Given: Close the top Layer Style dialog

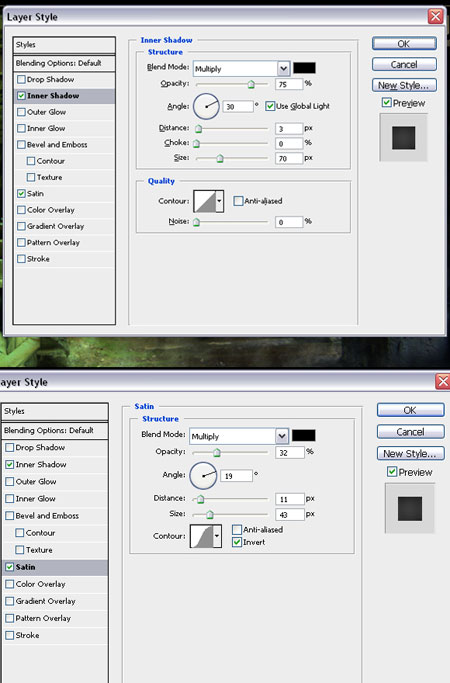Looking at the screenshot, I should pos(436,17).
